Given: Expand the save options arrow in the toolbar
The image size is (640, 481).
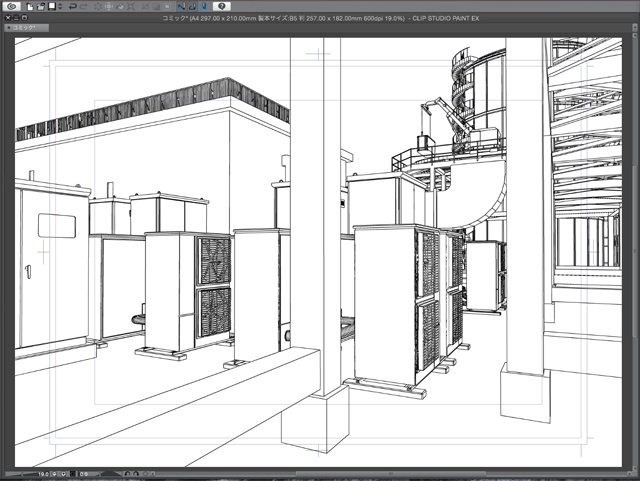Looking at the screenshot, I should (x=59, y=7).
